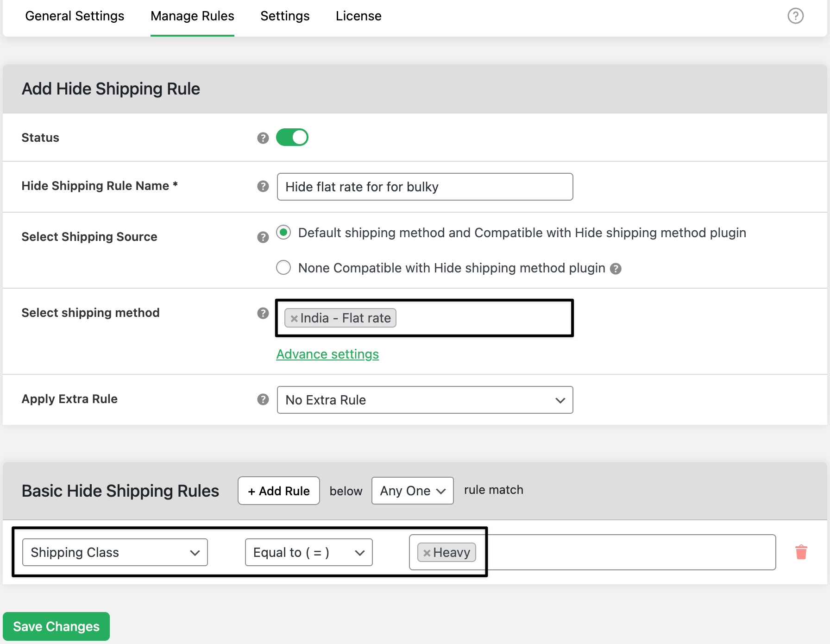Click help icon beside Select shipping method
The image size is (830, 644).
pos(263,313)
